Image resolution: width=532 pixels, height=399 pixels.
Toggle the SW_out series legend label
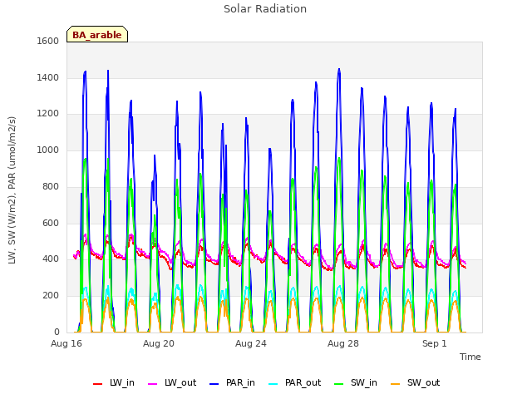click(424, 383)
